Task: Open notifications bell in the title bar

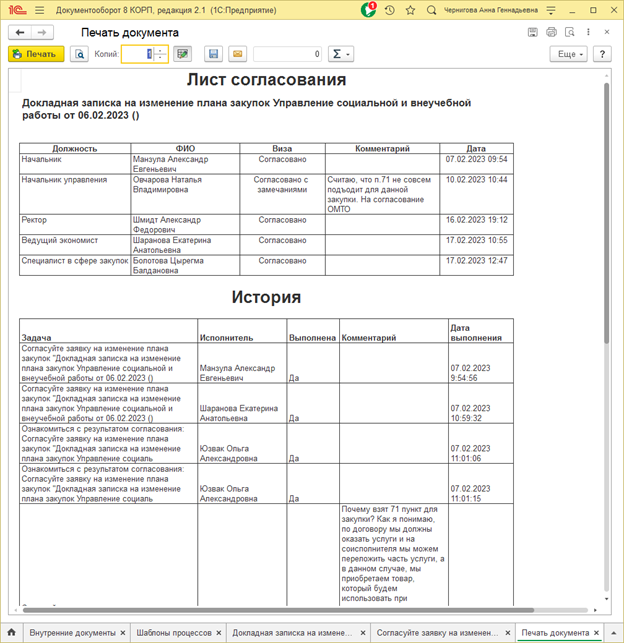Action: click(x=369, y=10)
